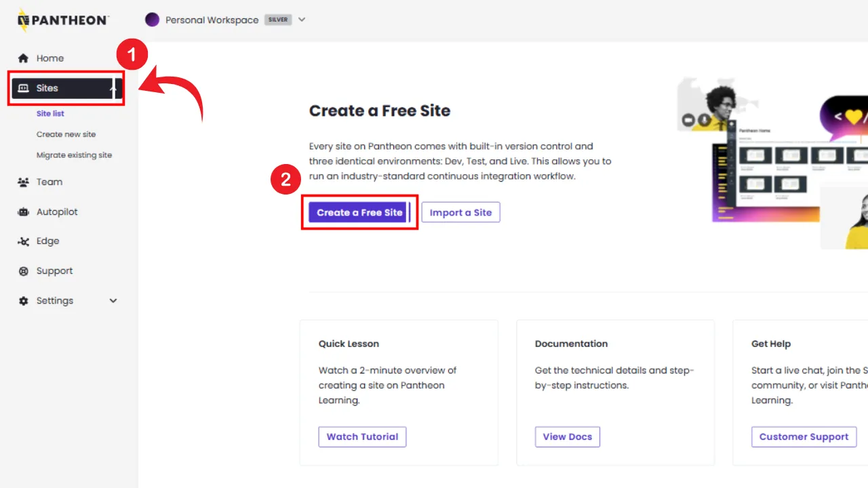This screenshot has width=868, height=488.
Task: Click the Team people icon
Action: pyautogui.click(x=24, y=182)
